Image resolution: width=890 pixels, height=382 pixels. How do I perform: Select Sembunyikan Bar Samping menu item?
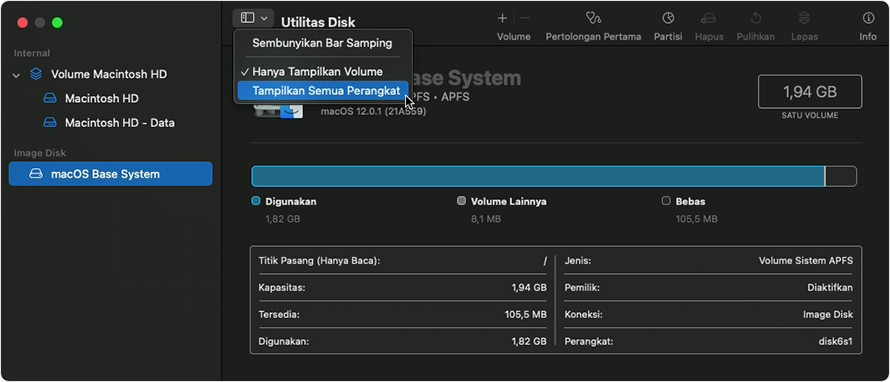[322, 43]
